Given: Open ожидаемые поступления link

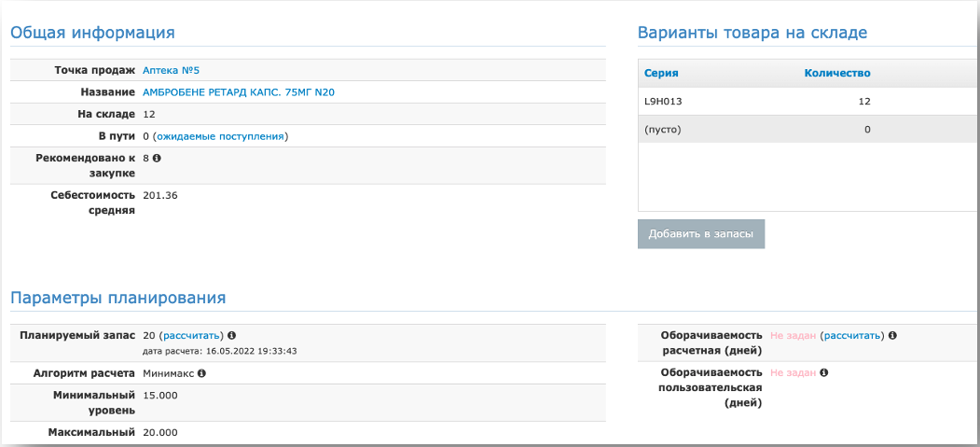Looking at the screenshot, I should (x=220, y=136).
